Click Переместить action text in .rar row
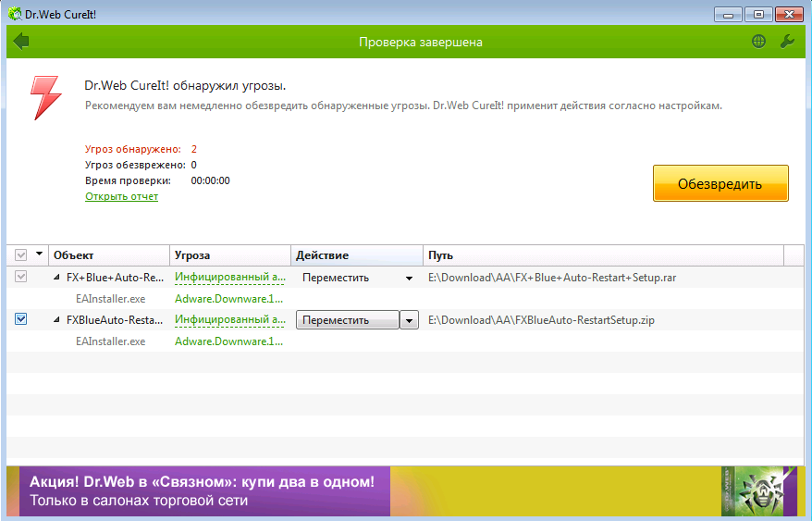812x521 pixels. click(336, 278)
